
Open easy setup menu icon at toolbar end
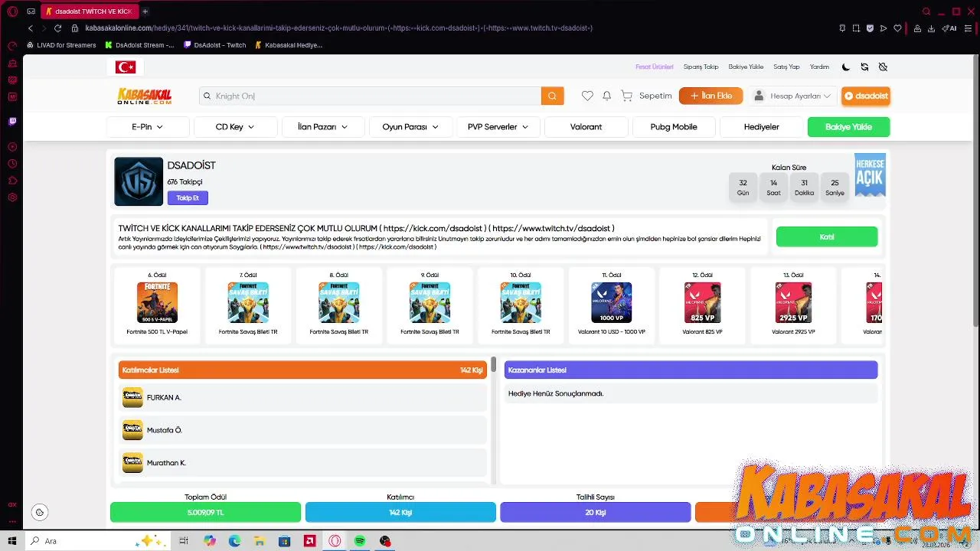click(969, 28)
